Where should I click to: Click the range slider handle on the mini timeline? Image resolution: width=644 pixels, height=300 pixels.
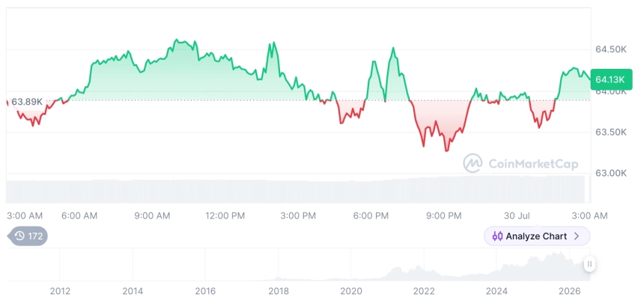(x=589, y=264)
